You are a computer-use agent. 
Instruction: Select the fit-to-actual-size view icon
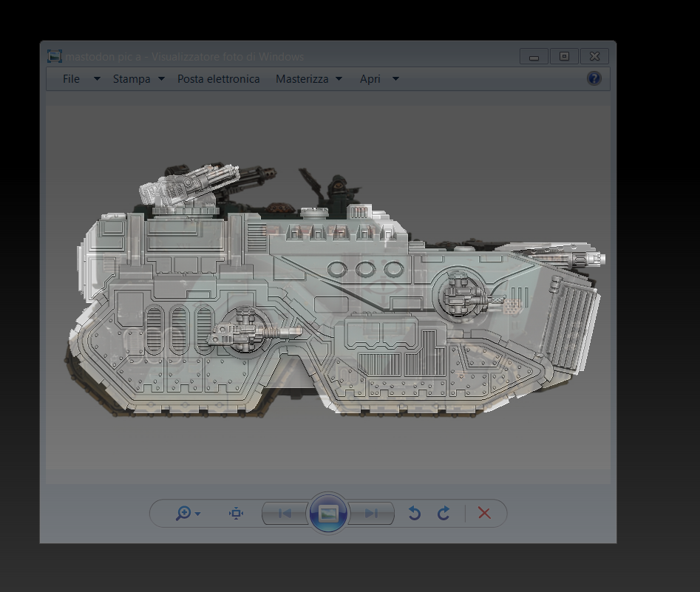click(x=235, y=513)
